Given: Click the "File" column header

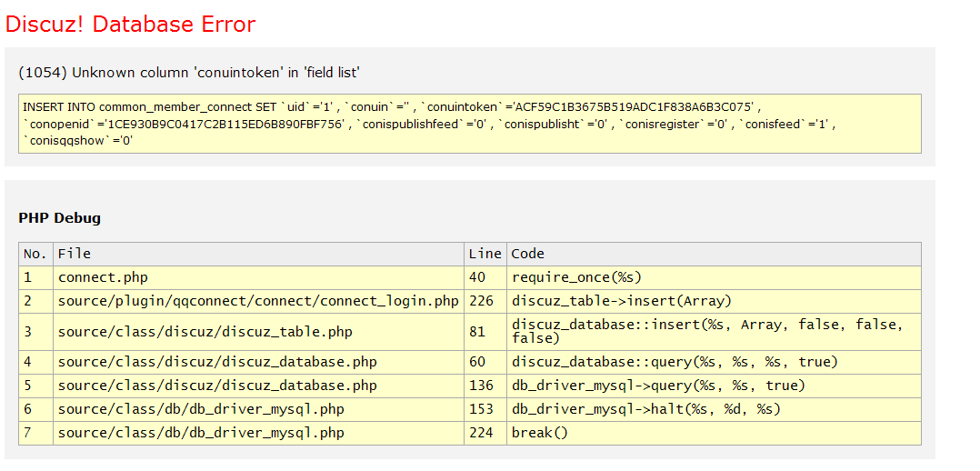Looking at the screenshot, I should point(75,254).
